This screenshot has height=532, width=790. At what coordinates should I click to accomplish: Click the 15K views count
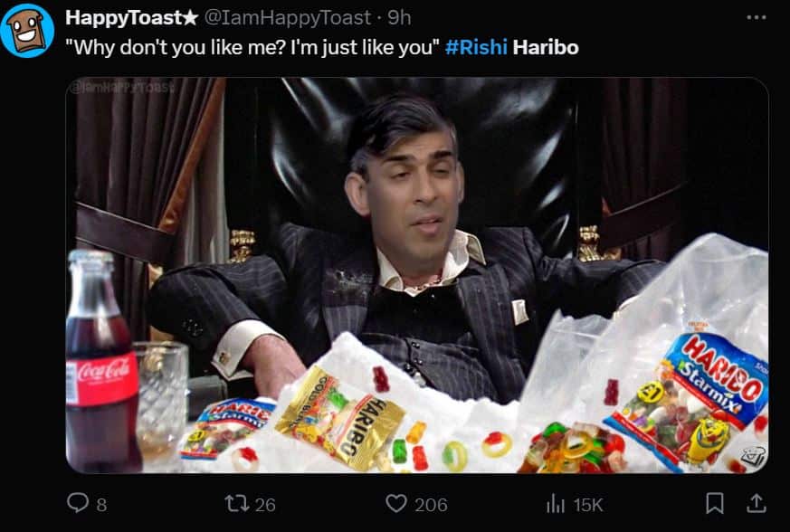pyautogui.click(x=588, y=505)
